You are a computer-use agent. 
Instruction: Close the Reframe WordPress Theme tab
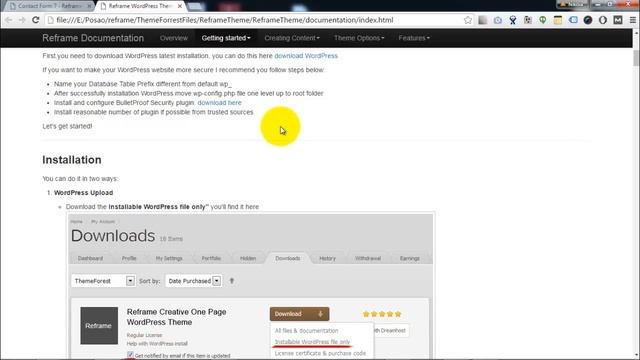[x=180, y=6]
